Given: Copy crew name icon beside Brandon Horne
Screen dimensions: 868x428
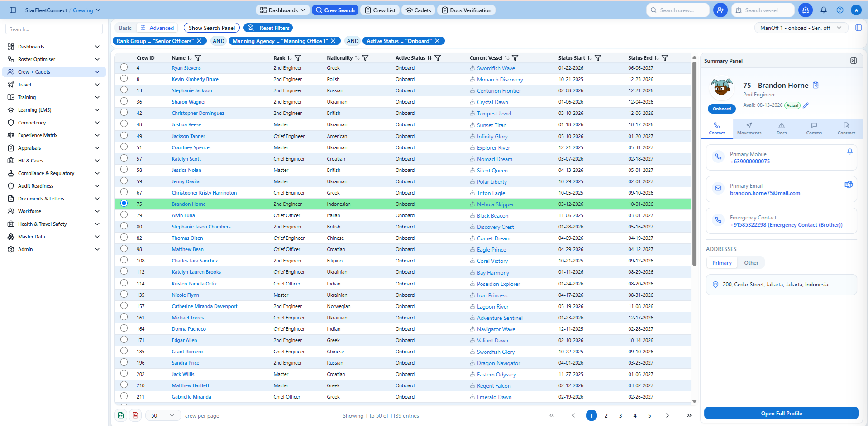Looking at the screenshot, I should (x=816, y=85).
